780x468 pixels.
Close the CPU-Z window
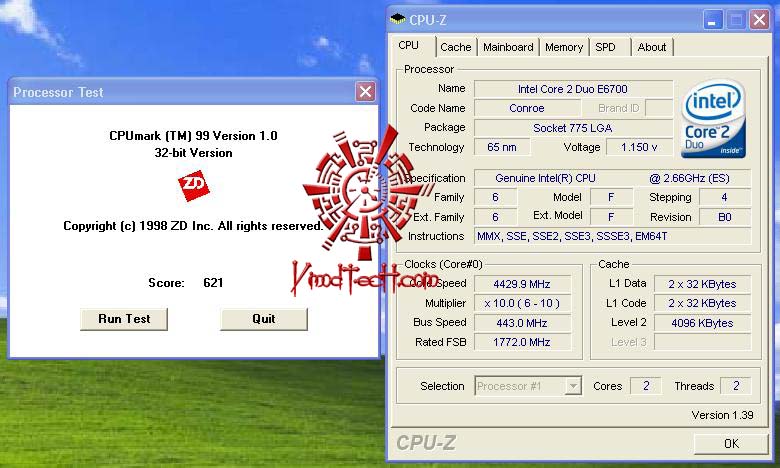pyautogui.click(x=759, y=20)
